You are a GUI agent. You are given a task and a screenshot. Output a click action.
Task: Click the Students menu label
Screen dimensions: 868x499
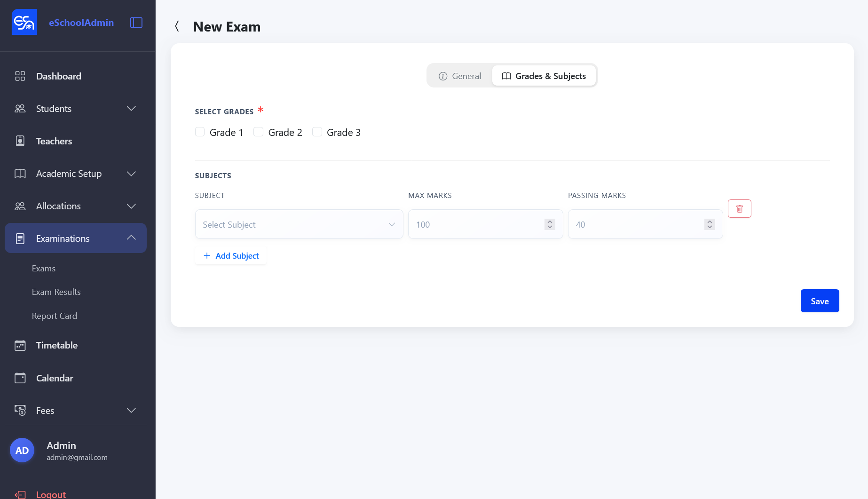[54, 109]
